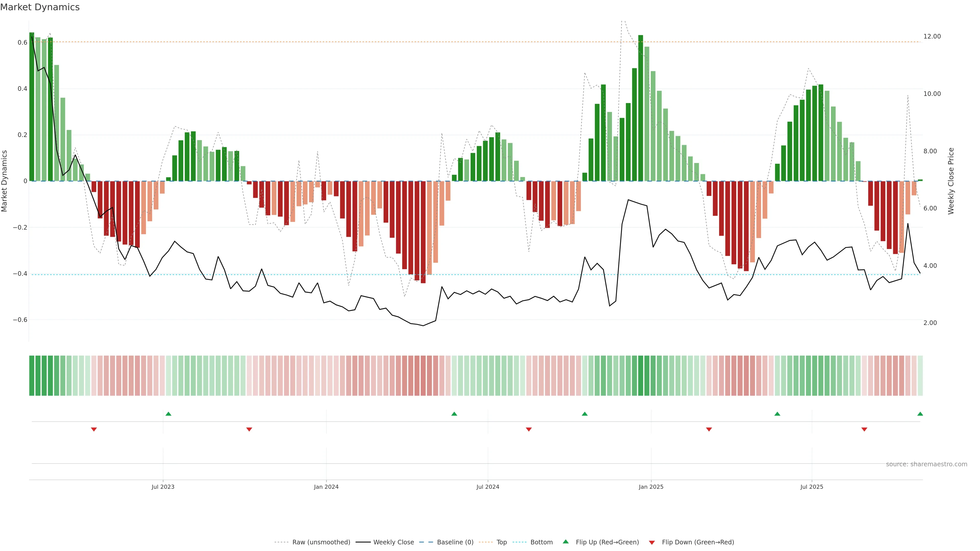Viewport: 980px width, 551px height.
Task: Click the Jul 2025 x-axis label
Action: [812, 487]
